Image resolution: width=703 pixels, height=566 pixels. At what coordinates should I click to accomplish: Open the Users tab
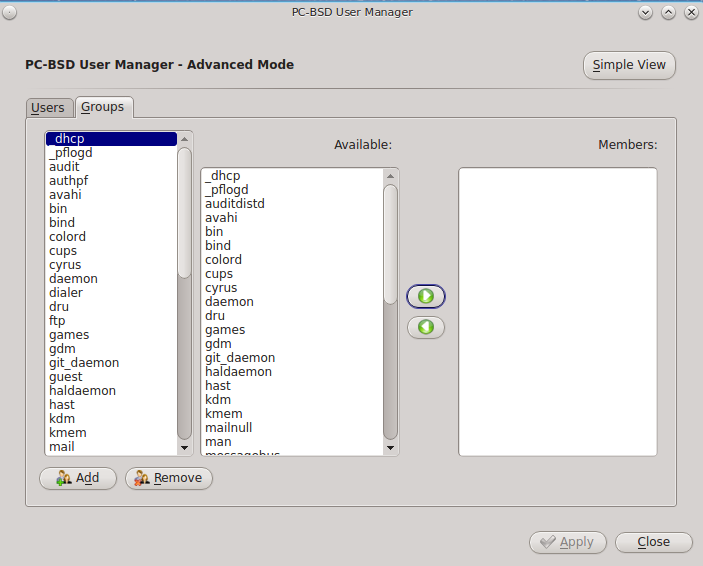(48, 108)
